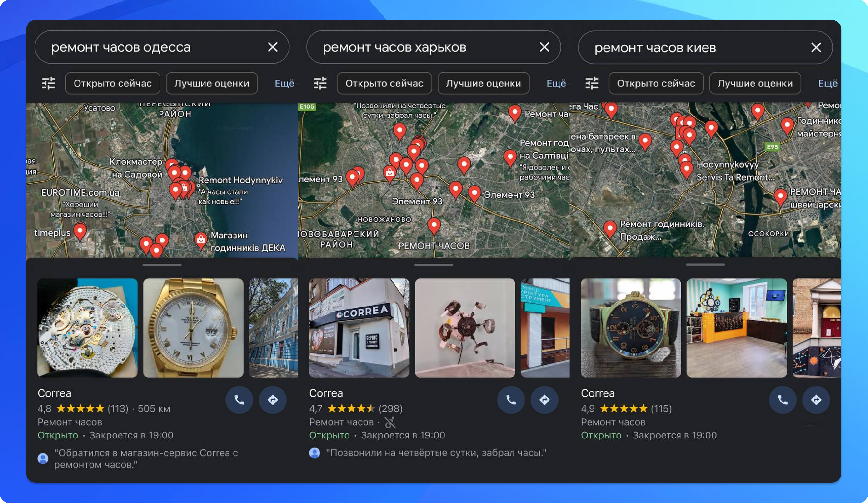Enable Открыто сейчас filter in Kyiv panel

pyautogui.click(x=655, y=83)
